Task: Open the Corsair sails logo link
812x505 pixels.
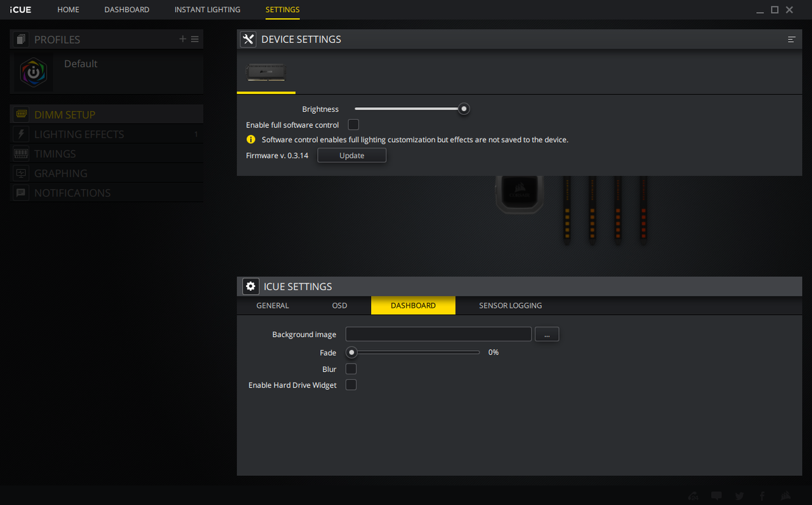Action: point(785,496)
